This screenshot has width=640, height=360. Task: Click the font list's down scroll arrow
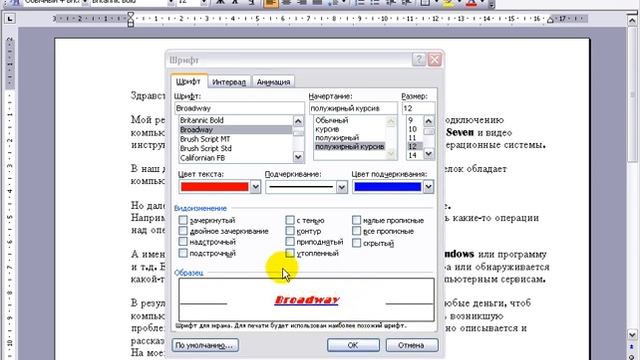(298, 157)
